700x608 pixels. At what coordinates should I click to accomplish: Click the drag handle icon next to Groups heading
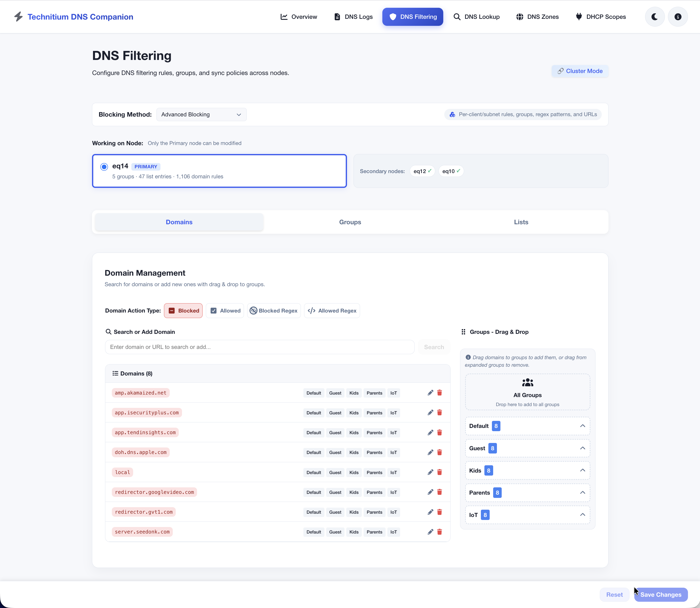tap(463, 332)
